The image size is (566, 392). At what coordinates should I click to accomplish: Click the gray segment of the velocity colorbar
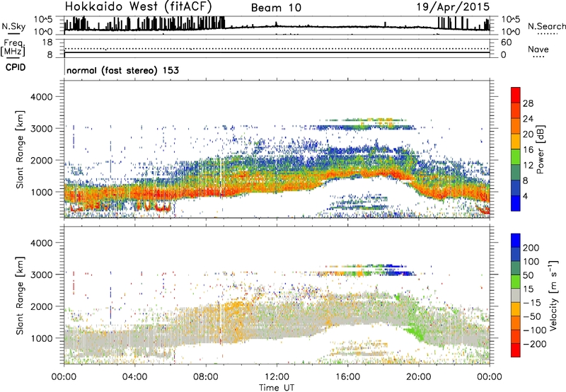(516, 295)
